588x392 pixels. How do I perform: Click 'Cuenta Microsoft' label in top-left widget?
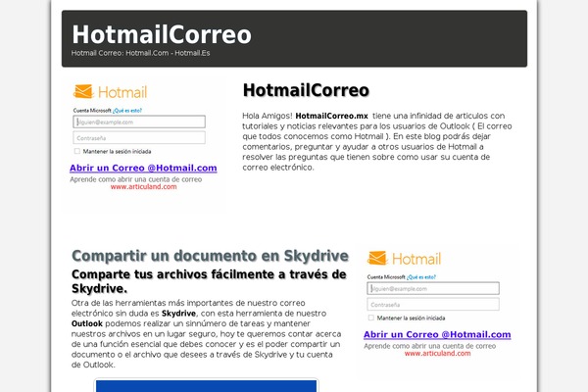[92, 111]
